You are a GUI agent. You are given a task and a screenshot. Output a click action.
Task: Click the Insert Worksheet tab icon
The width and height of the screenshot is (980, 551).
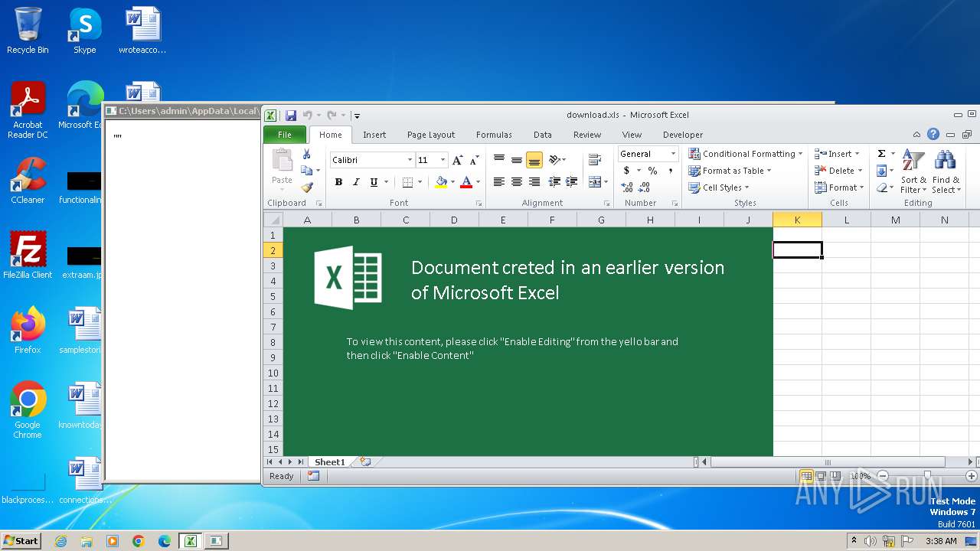click(365, 462)
